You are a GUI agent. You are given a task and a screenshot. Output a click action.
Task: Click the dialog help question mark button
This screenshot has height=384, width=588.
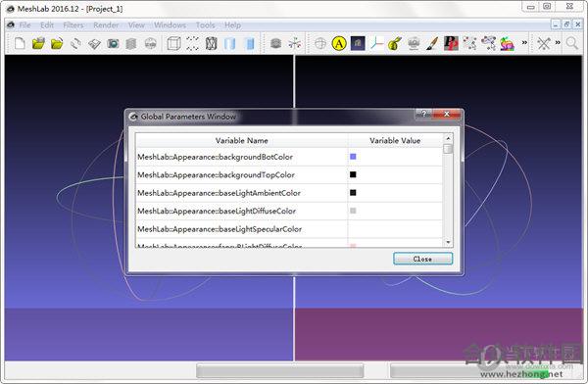(423, 114)
